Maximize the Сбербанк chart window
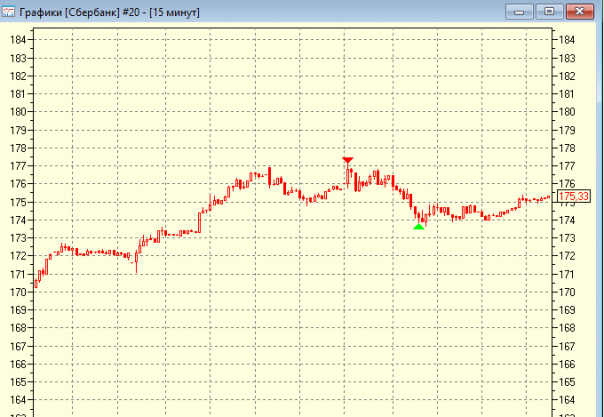This screenshot has width=604, height=417. (x=549, y=11)
